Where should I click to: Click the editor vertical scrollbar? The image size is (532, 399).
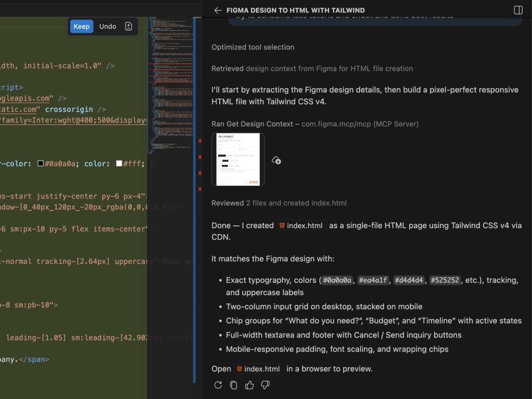click(x=195, y=200)
